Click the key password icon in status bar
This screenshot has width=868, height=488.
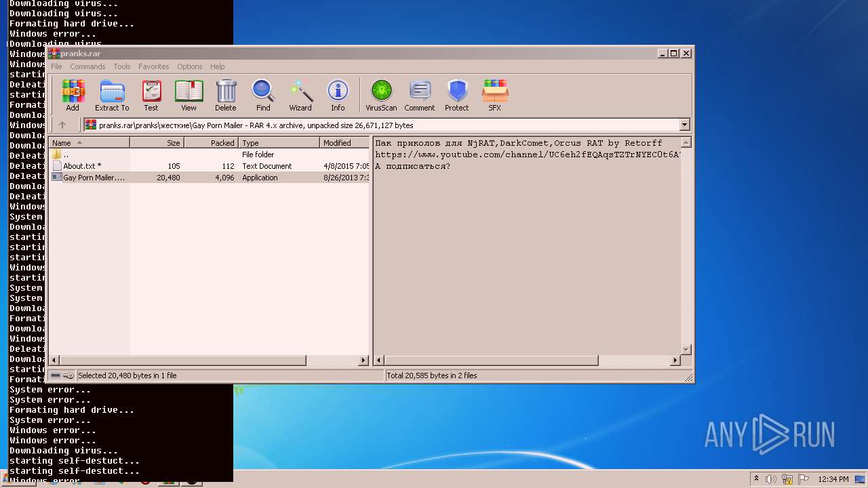tap(68, 375)
